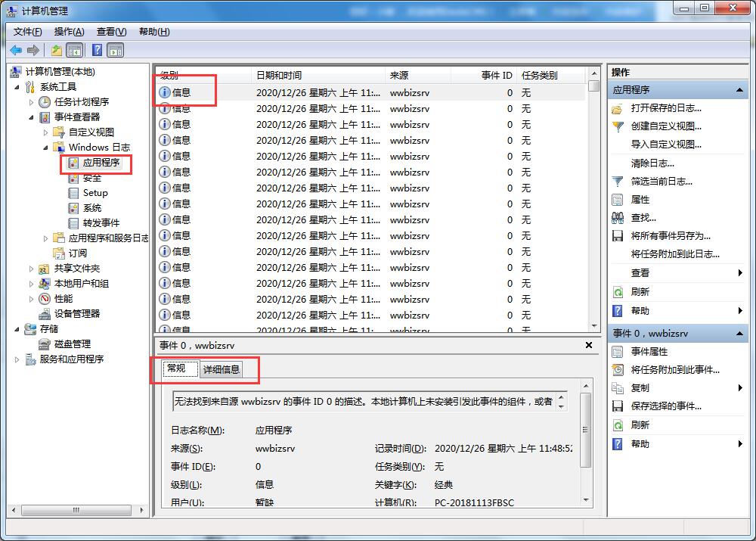Select the 系统 log in tree
This screenshot has width=756, height=541.
coord(92,208)
